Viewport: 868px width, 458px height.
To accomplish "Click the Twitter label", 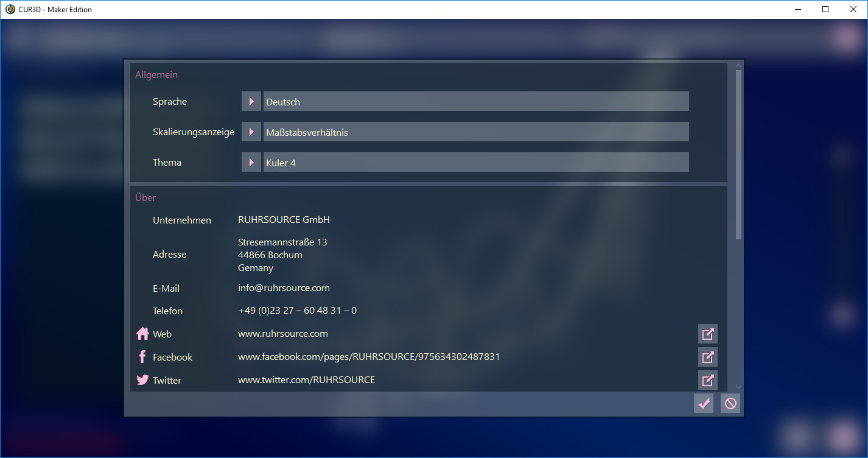I will pos(167,381).
